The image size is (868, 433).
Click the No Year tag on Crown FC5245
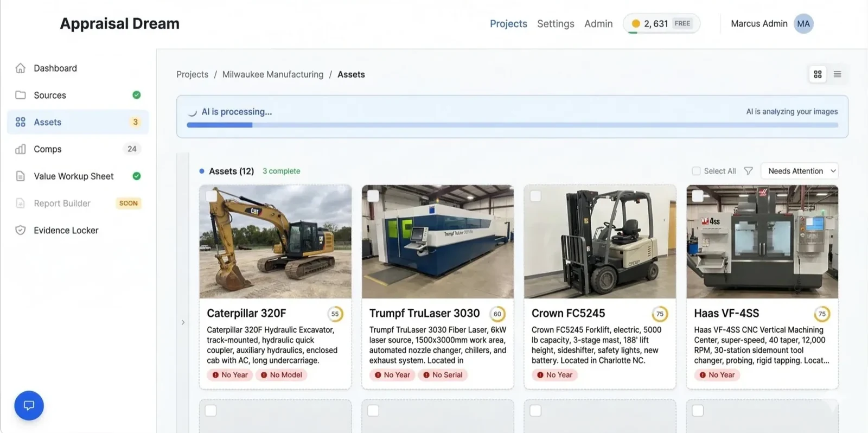coord(554,375)
